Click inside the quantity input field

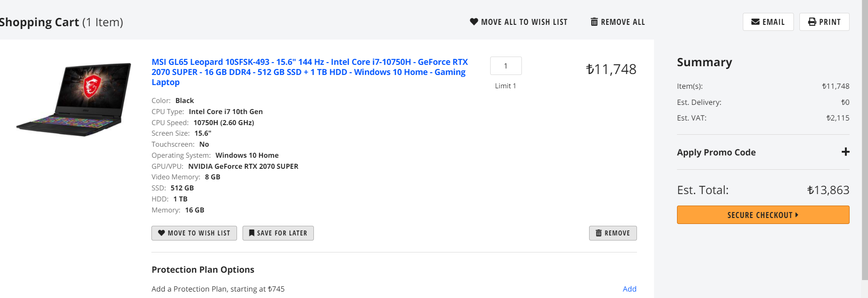(x=505, y=66)
